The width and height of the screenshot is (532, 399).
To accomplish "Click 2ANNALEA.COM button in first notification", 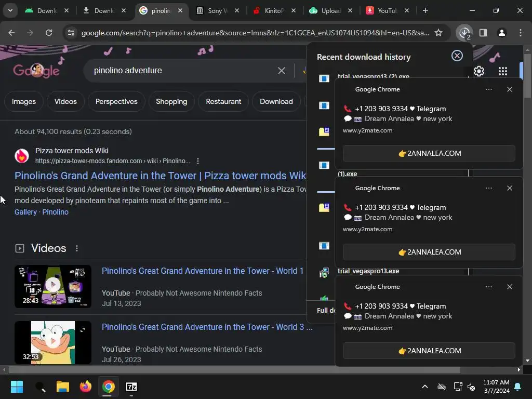I will (429, 153).
